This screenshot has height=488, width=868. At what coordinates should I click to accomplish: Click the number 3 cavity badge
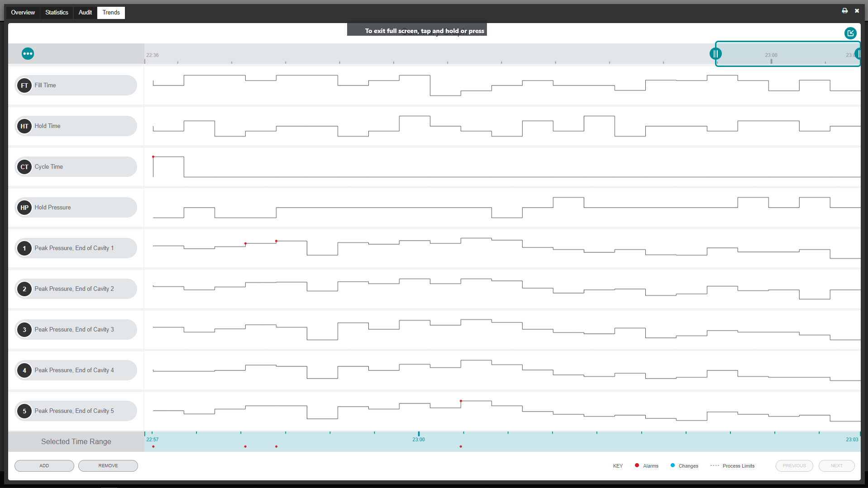tap(24, 330)
